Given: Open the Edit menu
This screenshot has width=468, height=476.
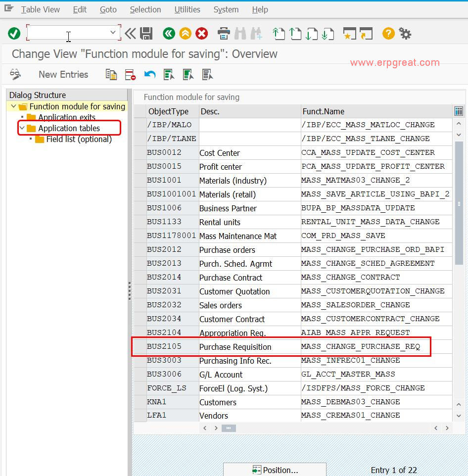Looking at the screenshot, I should coord(80,10).
